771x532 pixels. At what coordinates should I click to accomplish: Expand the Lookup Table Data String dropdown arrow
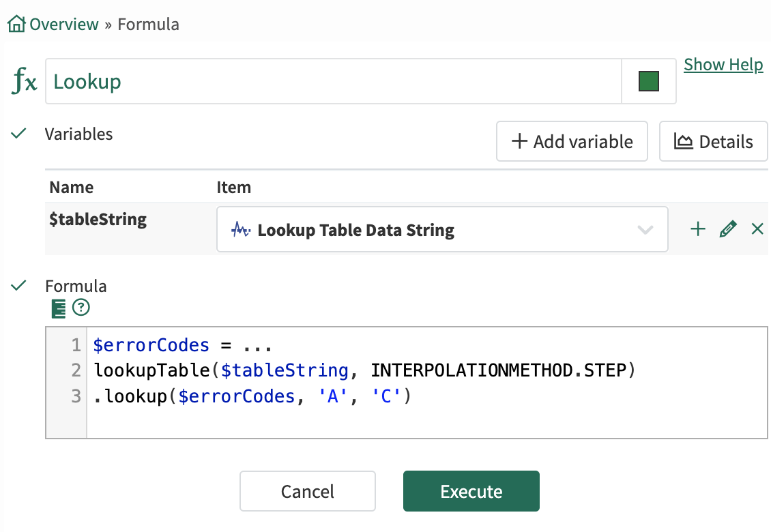tap(645, 230)
